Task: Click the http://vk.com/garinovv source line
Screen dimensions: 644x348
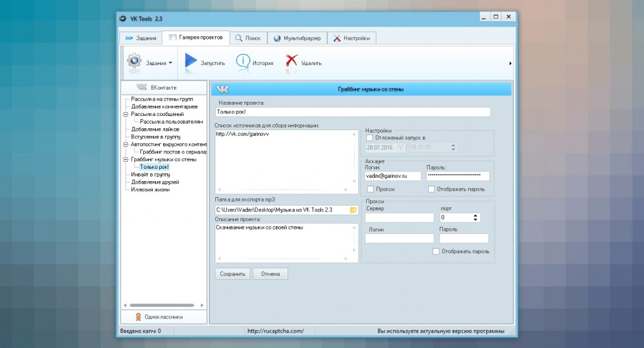Action: pyautogui.click(x=242, y=134)
